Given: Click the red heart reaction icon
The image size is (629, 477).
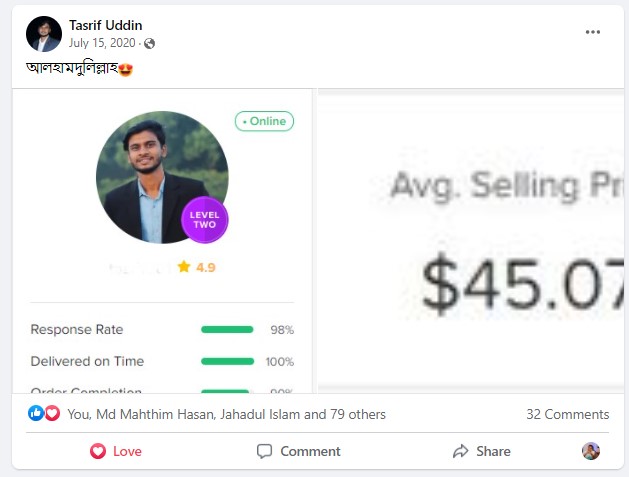Looking at the screenshot, I should [52, 413].
